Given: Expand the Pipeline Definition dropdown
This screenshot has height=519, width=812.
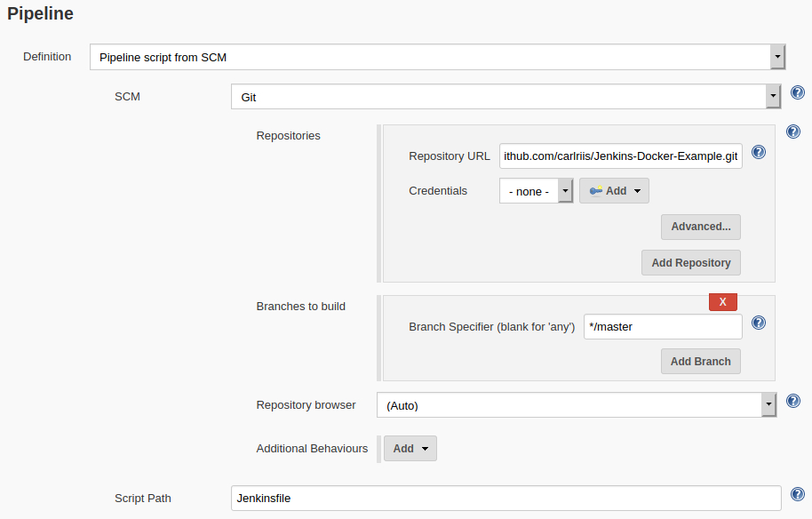Looking at the screenshot, I should (x=777, y=57).
